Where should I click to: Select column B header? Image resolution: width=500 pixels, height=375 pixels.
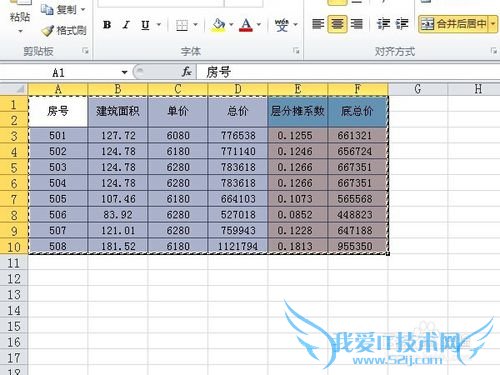pyautogui.click(x=118, y=89)
